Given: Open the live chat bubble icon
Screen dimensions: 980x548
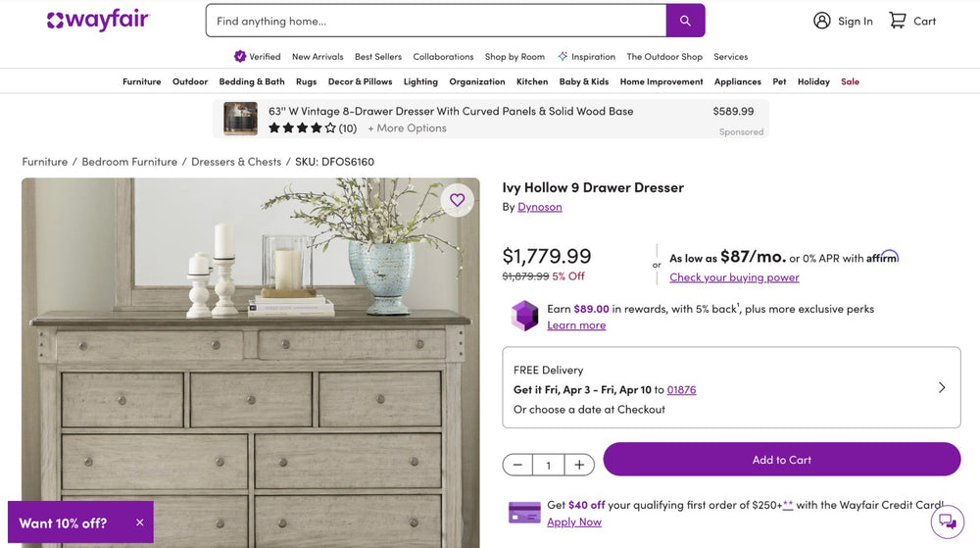Looking at the screenshot, I should 947,522.
